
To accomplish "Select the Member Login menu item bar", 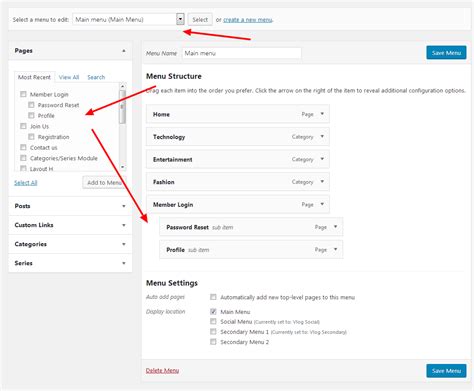I will pos(238,204).
